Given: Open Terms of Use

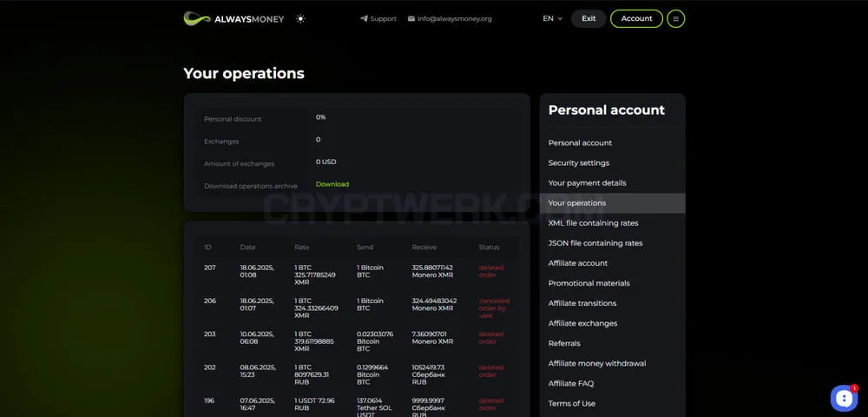Looking at the screenshot, I should 572,404.
